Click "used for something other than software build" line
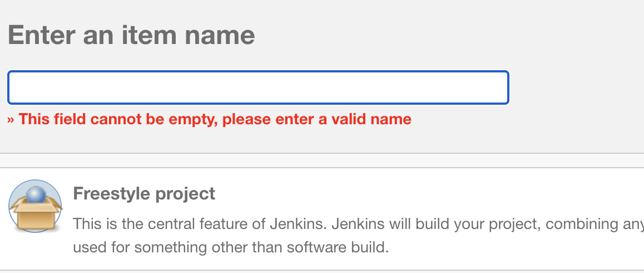Screen dimensions: 644x273 tap(231, 247)
